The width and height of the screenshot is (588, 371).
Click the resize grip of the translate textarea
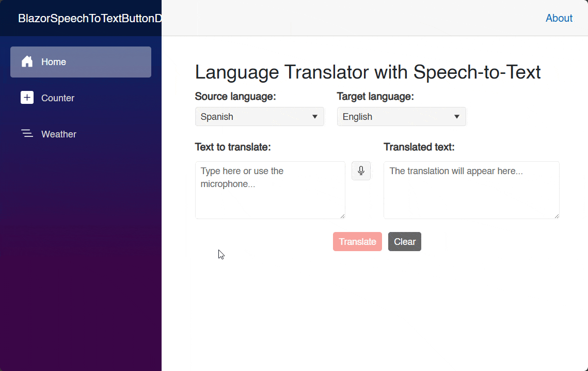tap(343, 217)
